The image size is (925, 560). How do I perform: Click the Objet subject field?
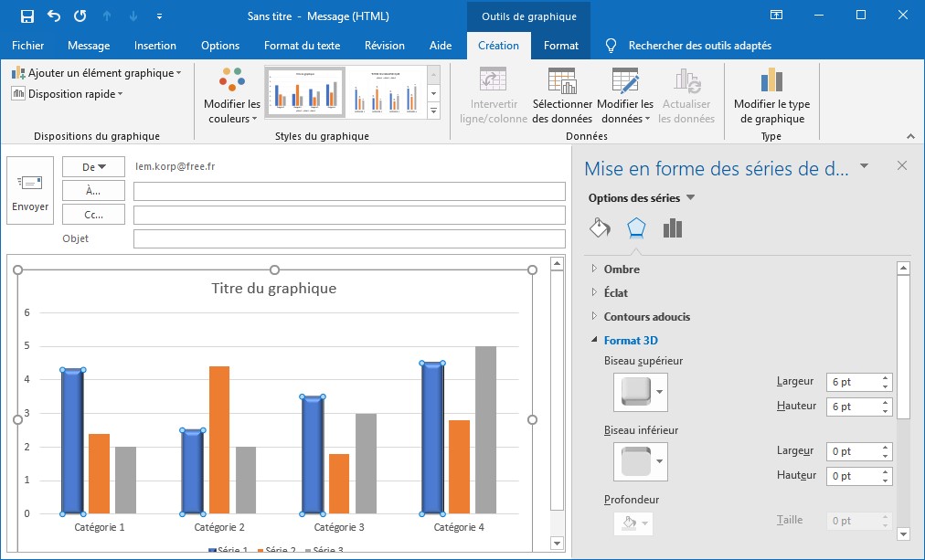coord(349,239)
